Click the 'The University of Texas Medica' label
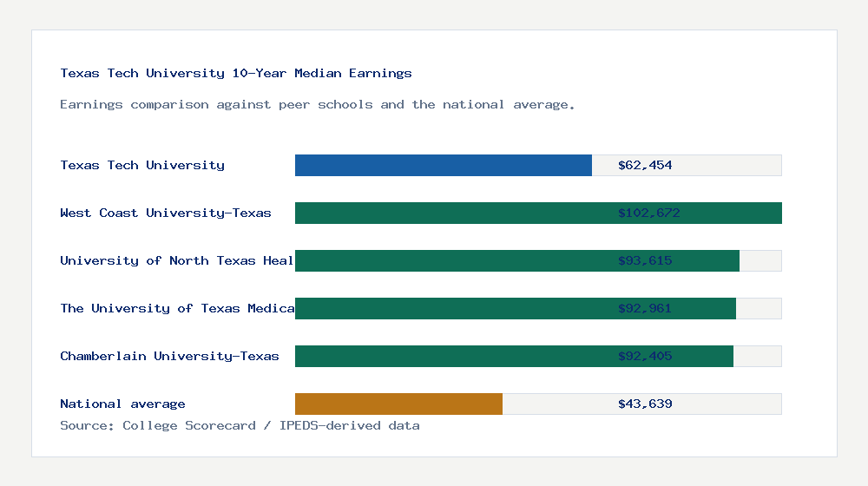 177,308
